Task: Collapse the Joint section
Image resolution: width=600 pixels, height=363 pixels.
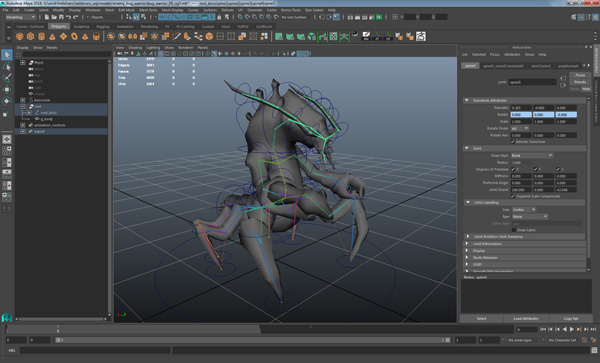Action: tap(467, 148)
